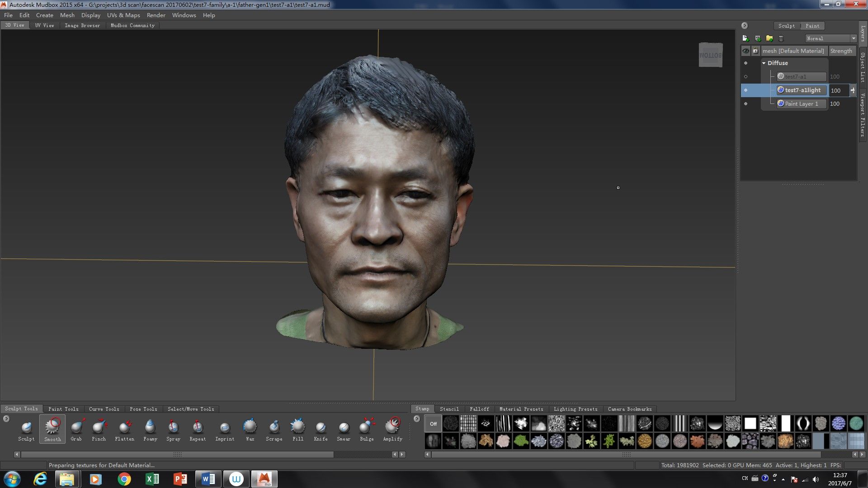The width and height of the screenshot is (868, 488).
Task: Toggle visibility of the test7-a1 layer
Action: tap(746, 76)
